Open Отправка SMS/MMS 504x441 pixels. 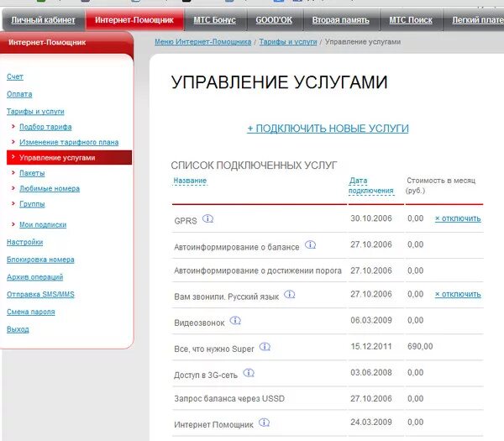click(40, 294)
